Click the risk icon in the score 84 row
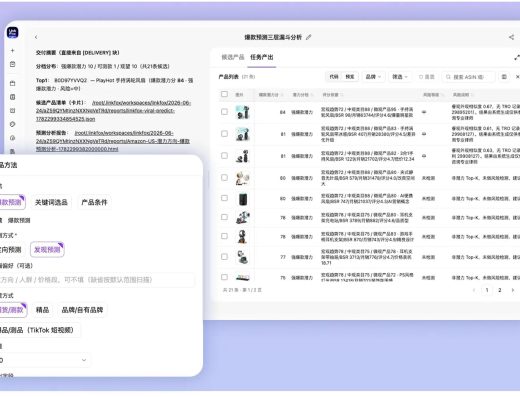The height and width of the screenshot is (397, 520). pyautogui.click(x=424, y=112)
